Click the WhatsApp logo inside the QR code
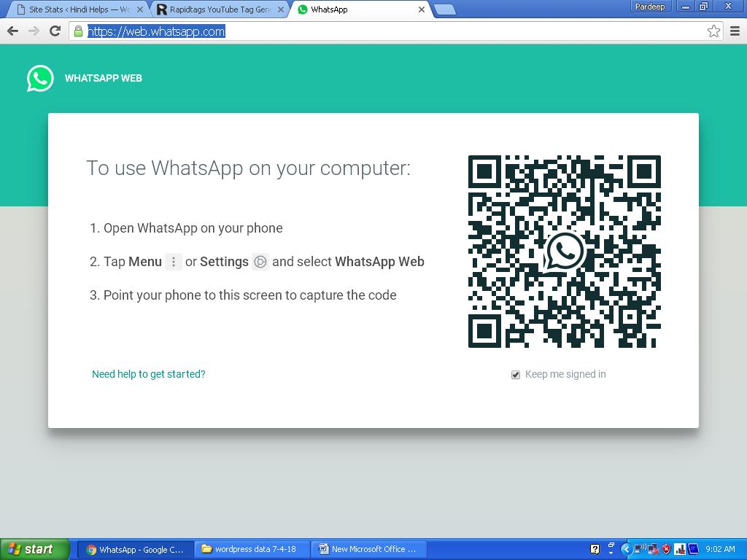Screen dimensions: 747x560 [x=564, y=251]
